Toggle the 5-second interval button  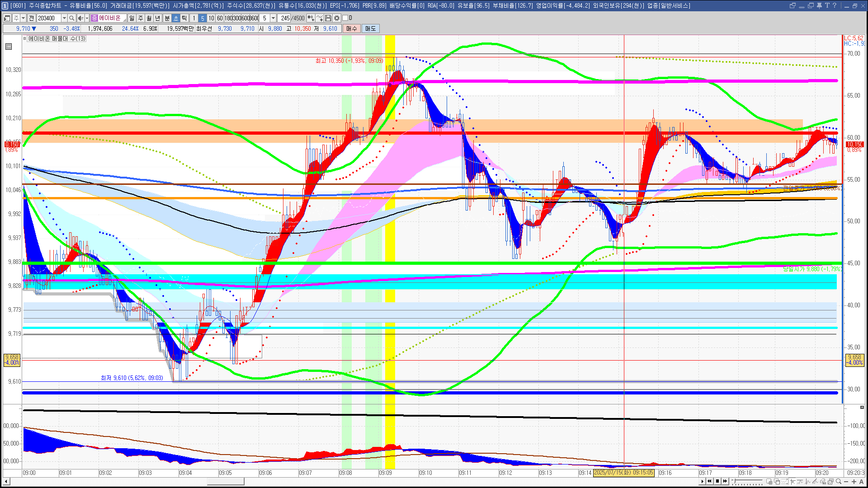[x=203, y=18]
